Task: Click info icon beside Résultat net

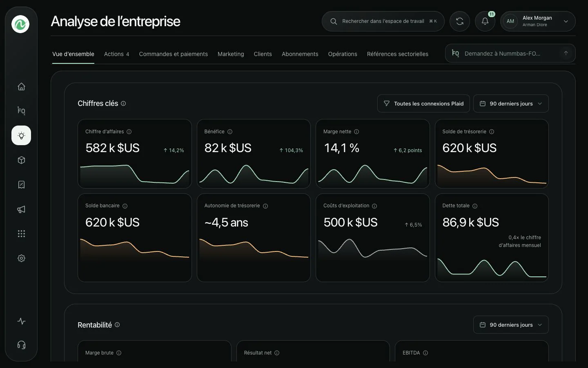Action: pyautogui.click(x=277, y=353)
